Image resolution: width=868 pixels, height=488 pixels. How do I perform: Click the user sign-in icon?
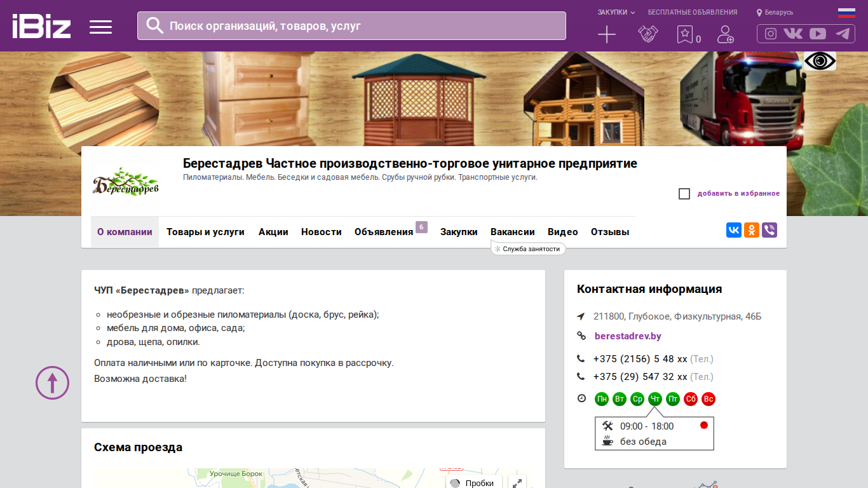(725, 34)
